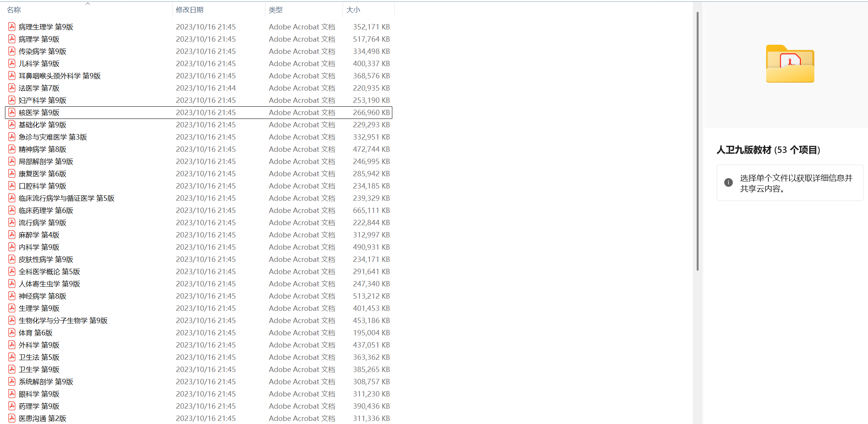
Task: Click the PDF icon for 内科学 第9版
Action: [x=12, y=247]
